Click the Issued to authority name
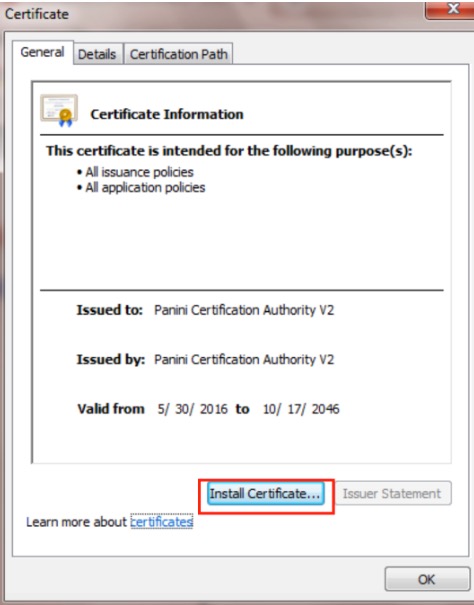The height and width of the screenshot is (605, 474). point(244,310)
